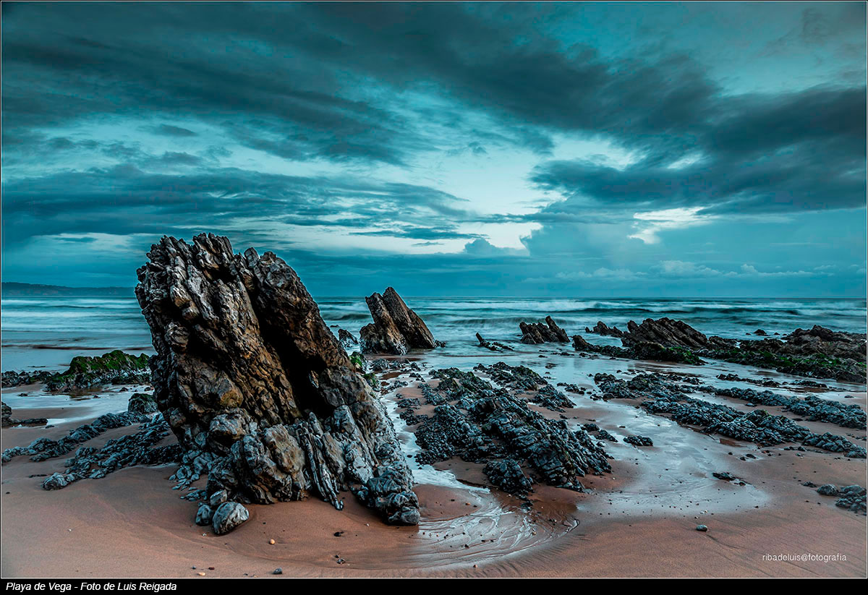
Task: Click the dark storm cloud at top left
Action: pos(145,58)
